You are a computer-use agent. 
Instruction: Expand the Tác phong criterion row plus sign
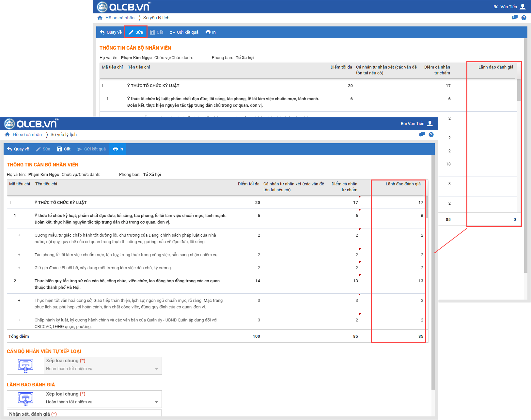(x=19, y=255)
